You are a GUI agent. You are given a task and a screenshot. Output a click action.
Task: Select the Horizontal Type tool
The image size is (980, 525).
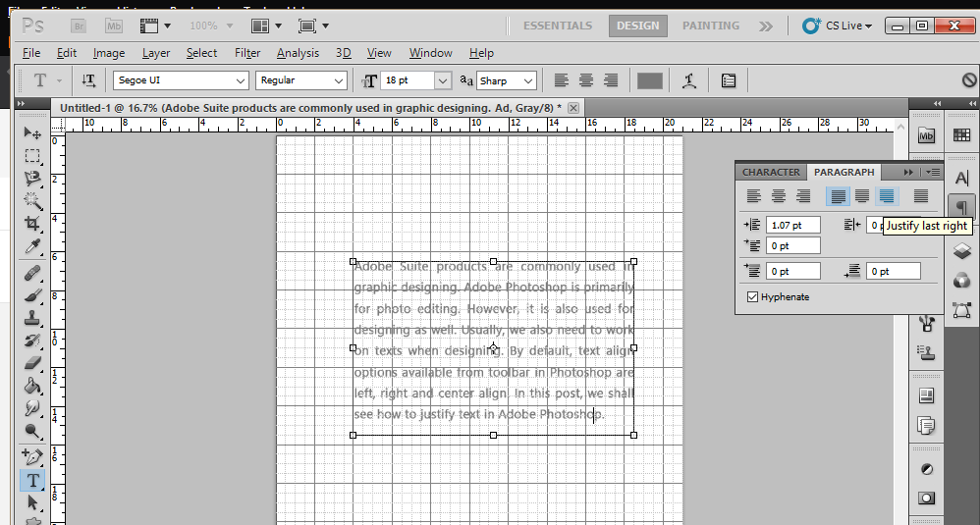point(32,480)
